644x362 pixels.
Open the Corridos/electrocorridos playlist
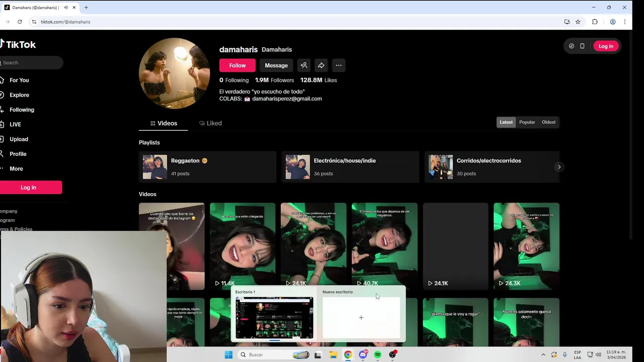pyautogui.click(x=492, y=167)
